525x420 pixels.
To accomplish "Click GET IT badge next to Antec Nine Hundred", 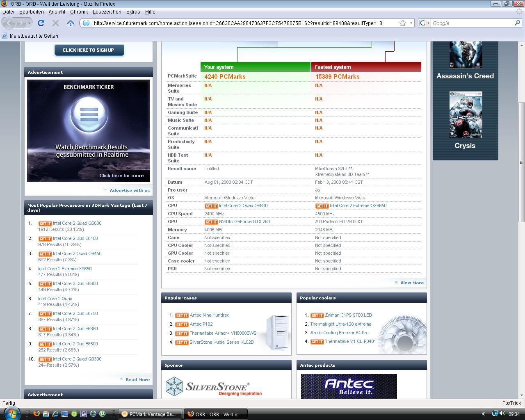I will coord(182,315).
